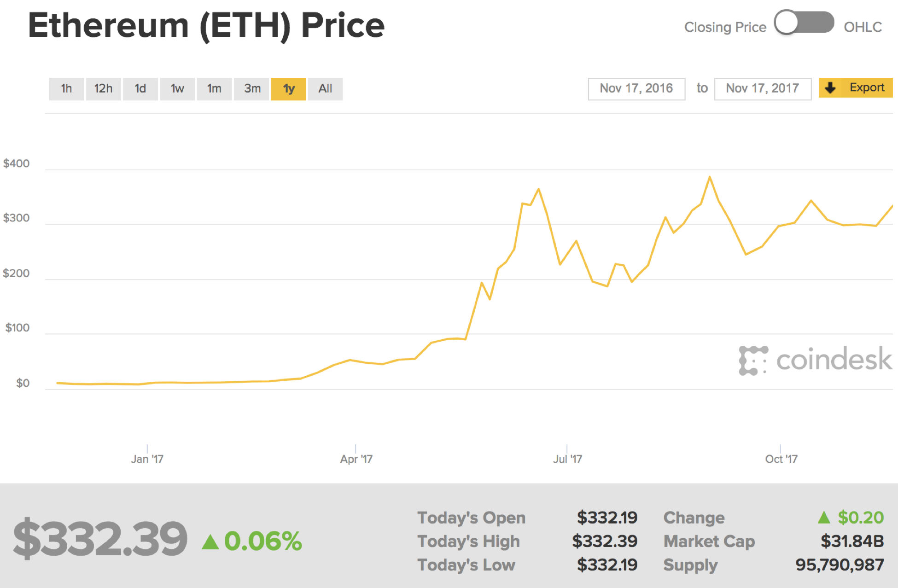Switch to the 1m range tab
This screenshot has width=898, height=588.
point(214,88)
